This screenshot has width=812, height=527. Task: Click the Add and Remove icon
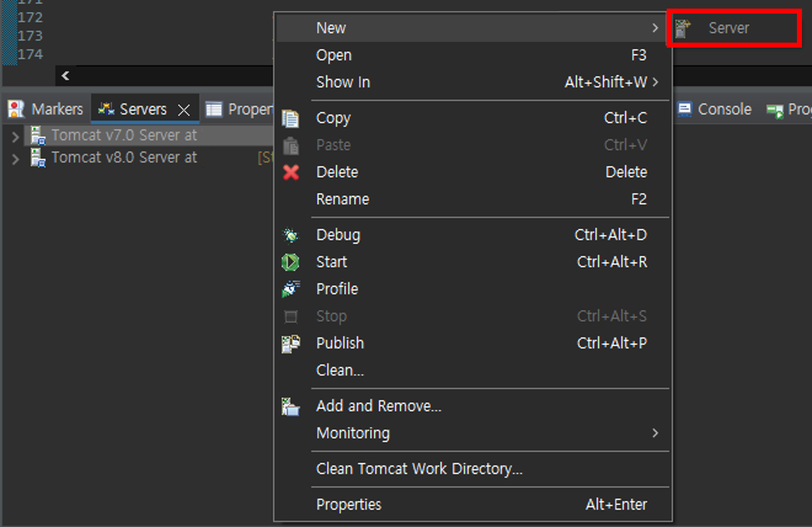coord(290,407)
